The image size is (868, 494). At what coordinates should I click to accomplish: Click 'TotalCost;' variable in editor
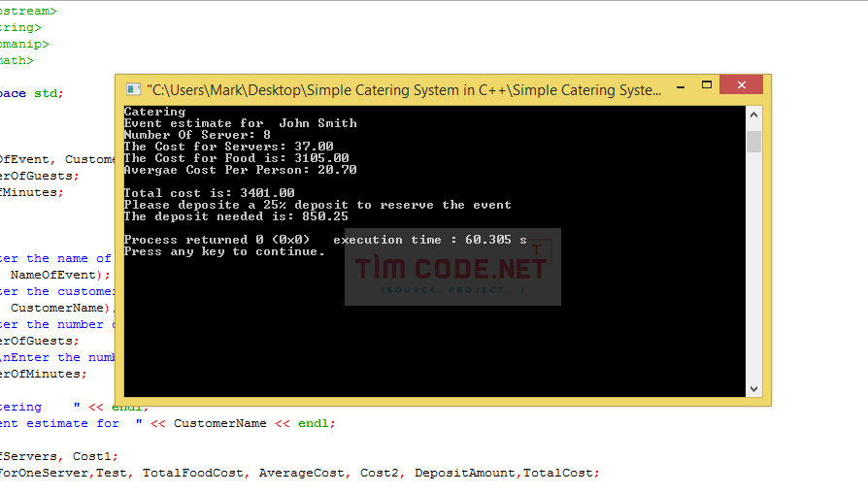tap(561, 473)
